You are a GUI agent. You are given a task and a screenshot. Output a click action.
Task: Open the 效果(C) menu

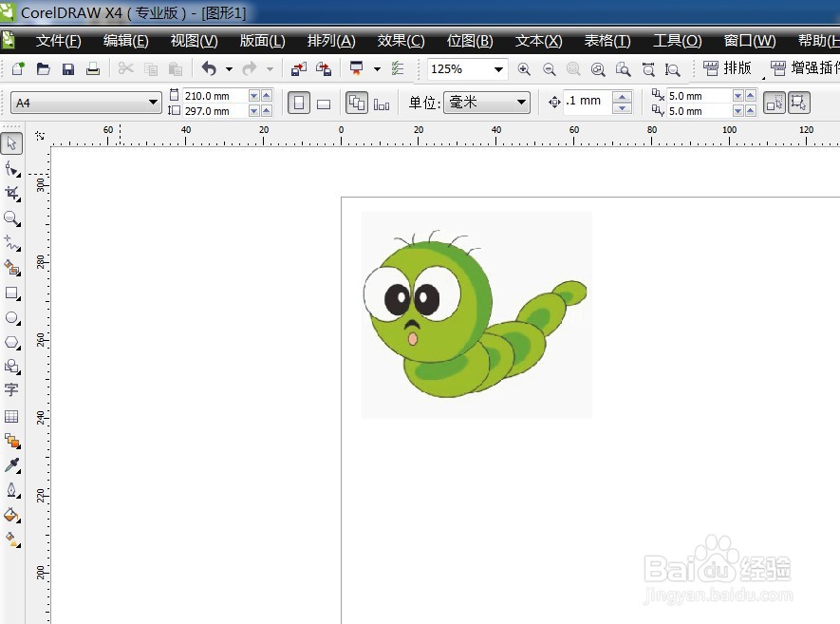tap(401, 41)
